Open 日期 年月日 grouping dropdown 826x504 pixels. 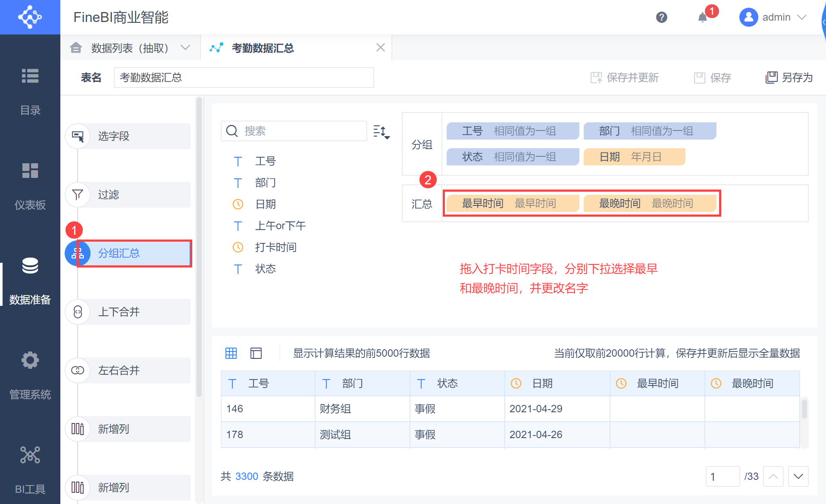pyautogui.click(x=634, y=157)
